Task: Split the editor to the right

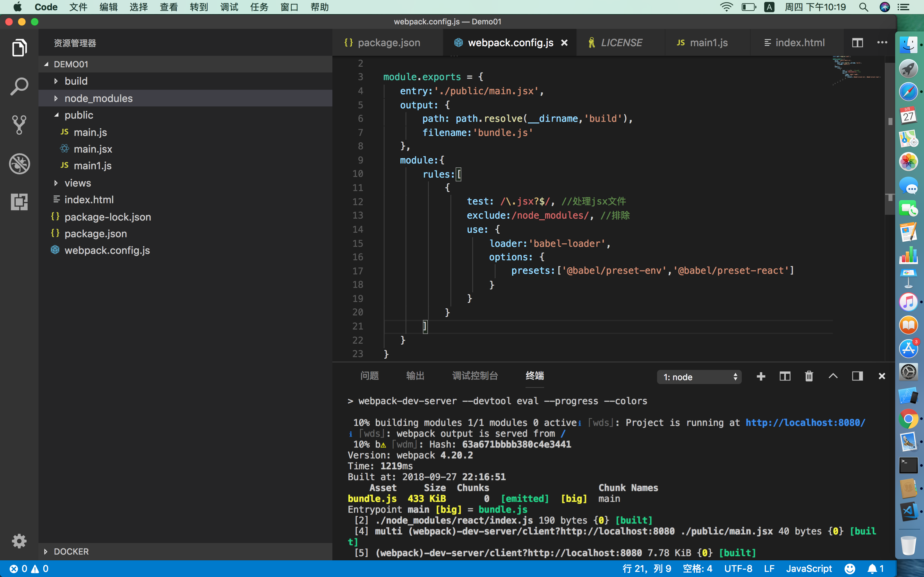Action: coord(857,43)
